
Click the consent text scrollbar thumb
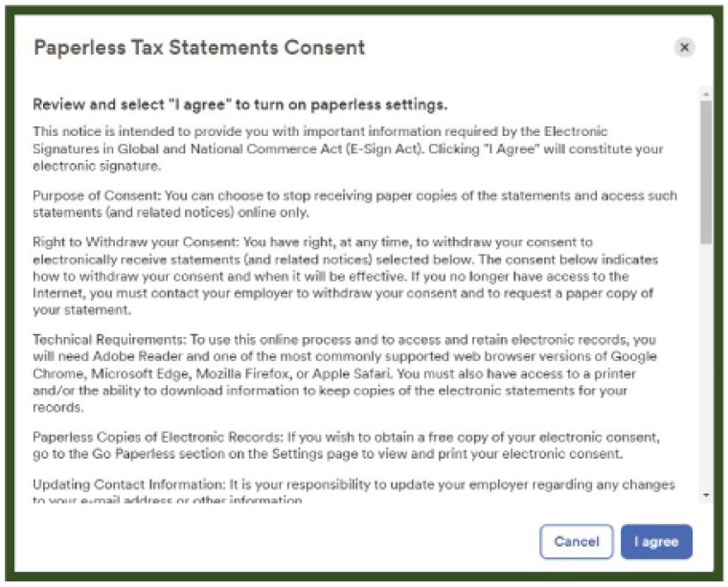point(706,172)
